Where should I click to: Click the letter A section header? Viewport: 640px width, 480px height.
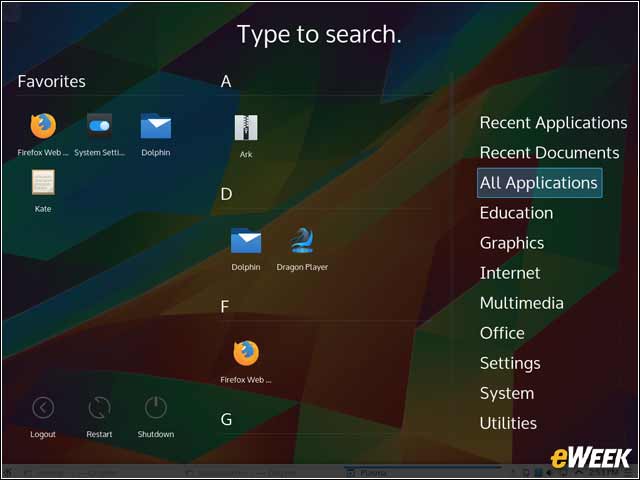click(226, 81)
